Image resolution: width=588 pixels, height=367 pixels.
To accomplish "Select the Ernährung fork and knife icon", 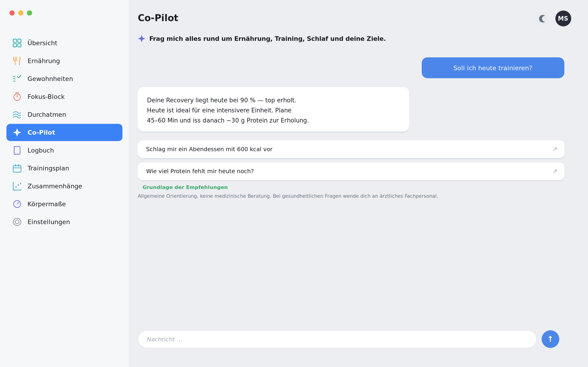I will point(17,61).
